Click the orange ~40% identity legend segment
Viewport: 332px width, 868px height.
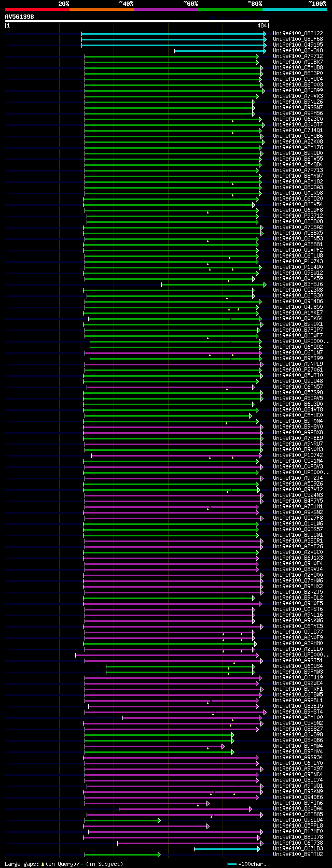click(x=102, y=9)
